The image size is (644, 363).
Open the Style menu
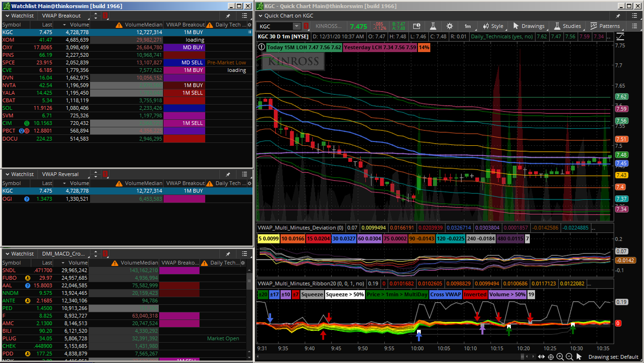tap(493, 26)
